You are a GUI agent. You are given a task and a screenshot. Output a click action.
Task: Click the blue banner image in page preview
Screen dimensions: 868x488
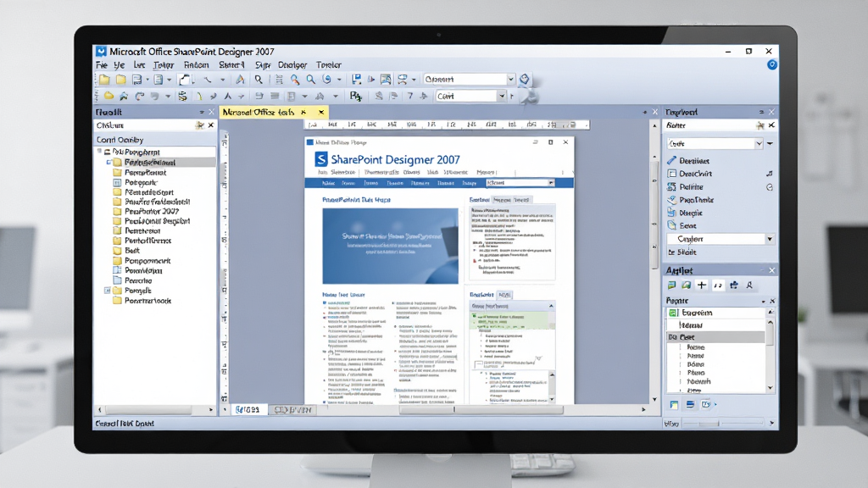(x=390, y=246)
